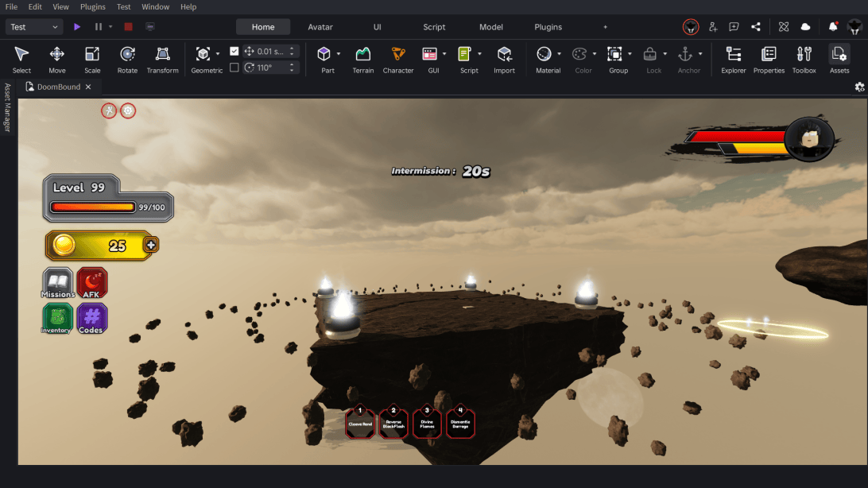Click the red-circled collaborator avatar
Viewport: 868px width, 488px height.
690,26
